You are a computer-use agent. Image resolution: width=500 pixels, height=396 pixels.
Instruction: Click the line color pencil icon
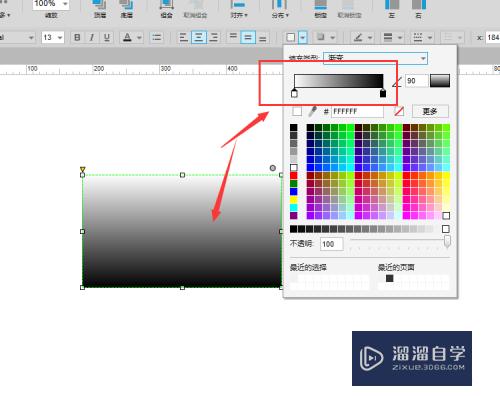[358, 37]
